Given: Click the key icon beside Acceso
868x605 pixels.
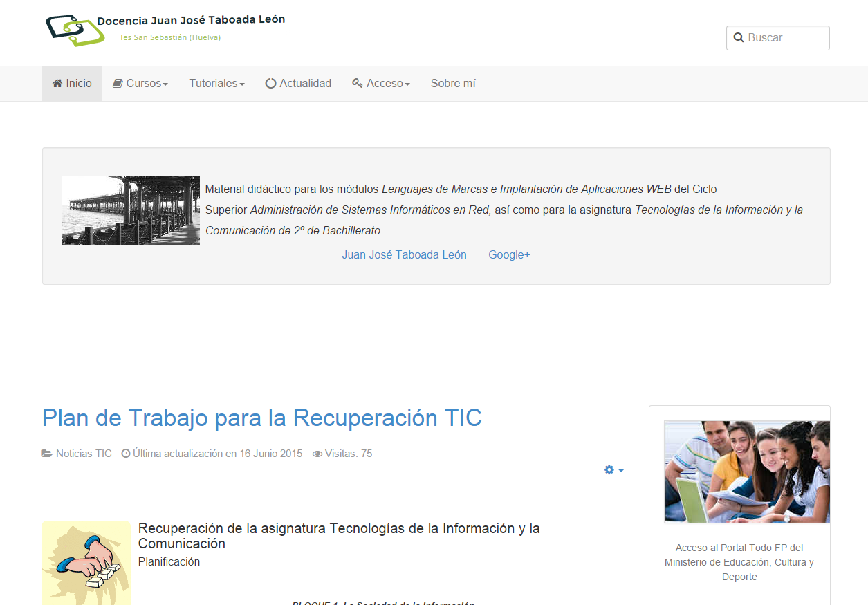Looking at the screenshot, I should click(358, 83).
